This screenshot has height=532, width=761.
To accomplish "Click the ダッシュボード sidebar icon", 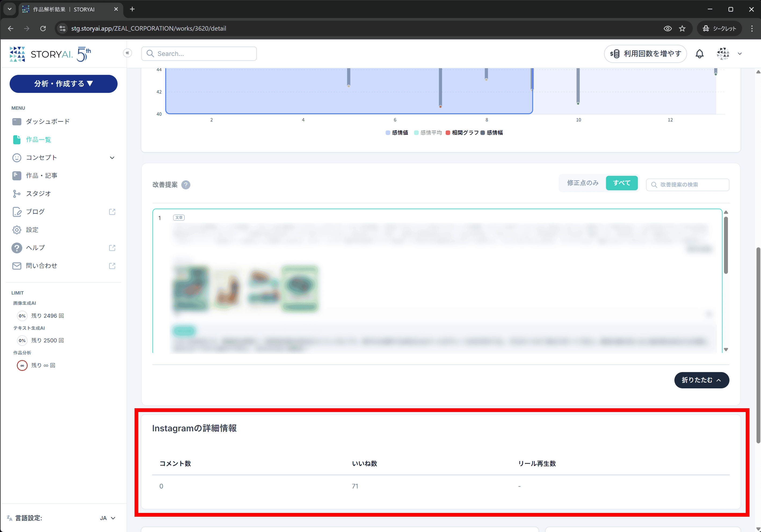I will tap(17, 122).
